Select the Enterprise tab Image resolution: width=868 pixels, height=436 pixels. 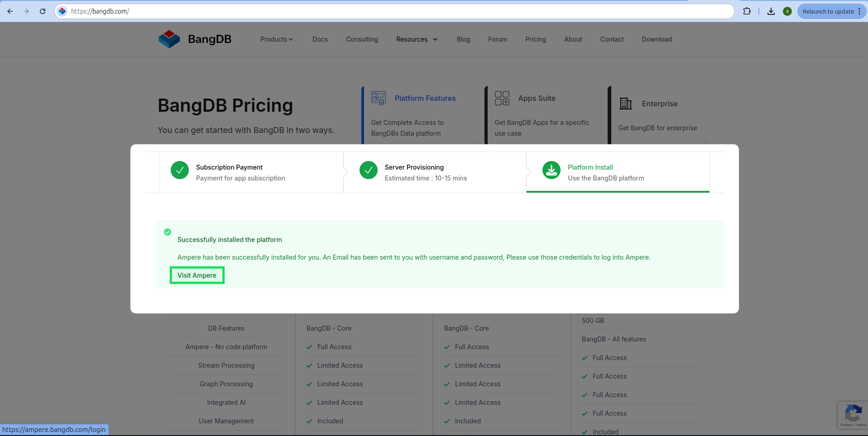tap(657, 115)
